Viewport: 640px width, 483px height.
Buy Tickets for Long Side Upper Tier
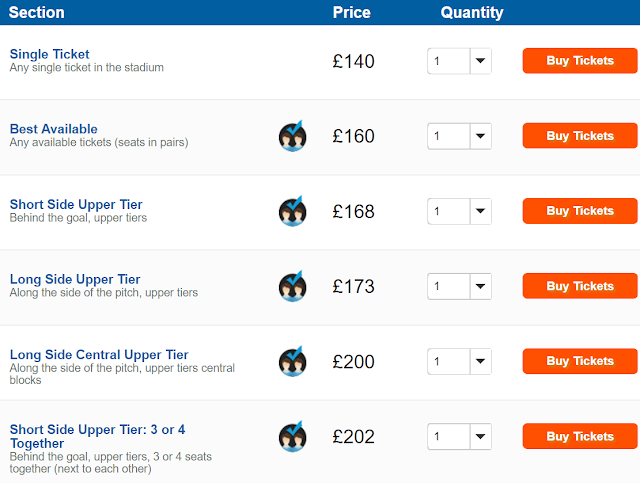pyautogui.click(x=579, y=286)
